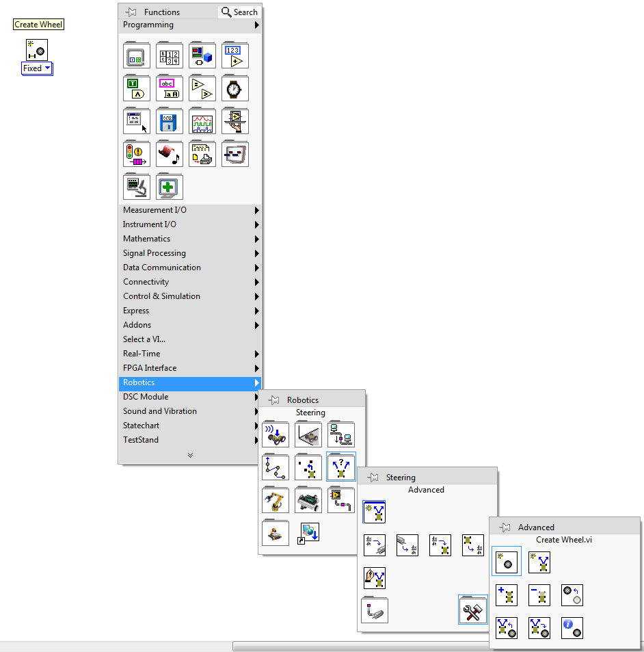Viewport: 644px width, 652px height.
Task: Pin the Steering palette
Action: click(x=373, y=478)
